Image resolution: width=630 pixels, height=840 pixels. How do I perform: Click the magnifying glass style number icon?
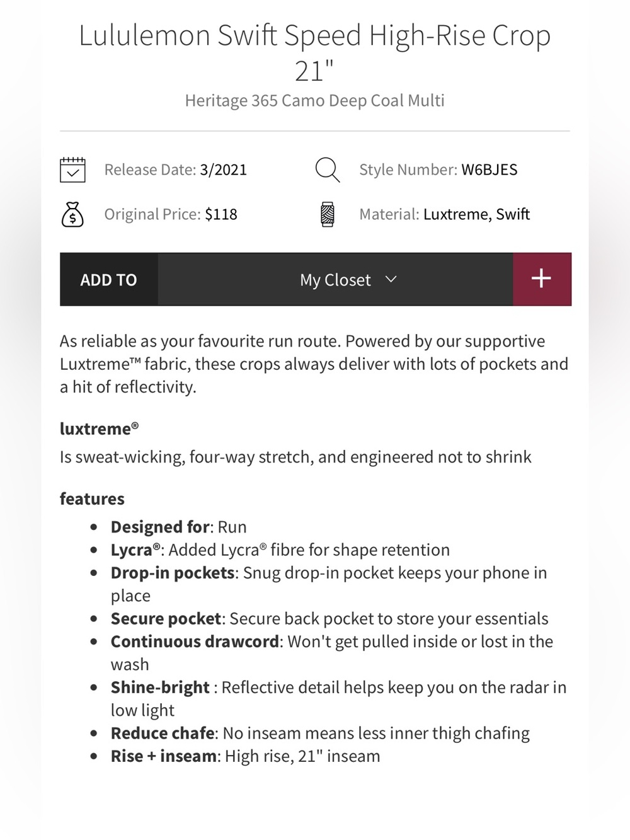click(x=327, y=170)
